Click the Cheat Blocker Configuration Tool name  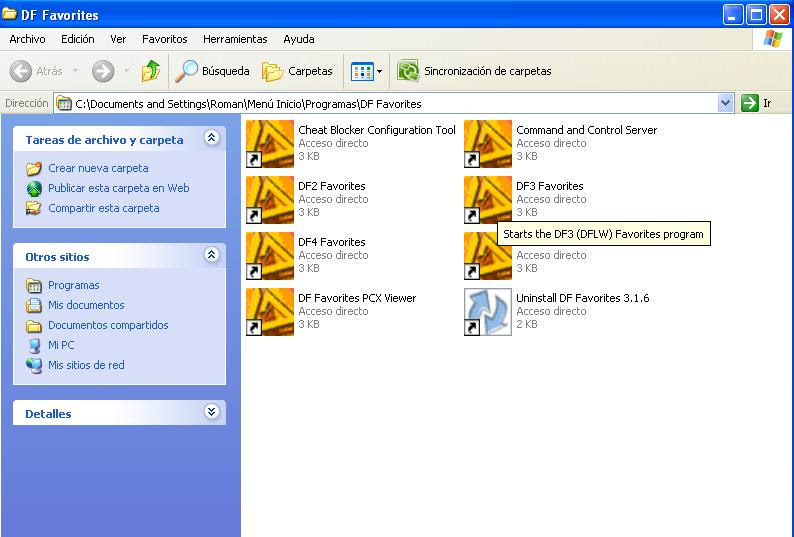pos(377,130)
